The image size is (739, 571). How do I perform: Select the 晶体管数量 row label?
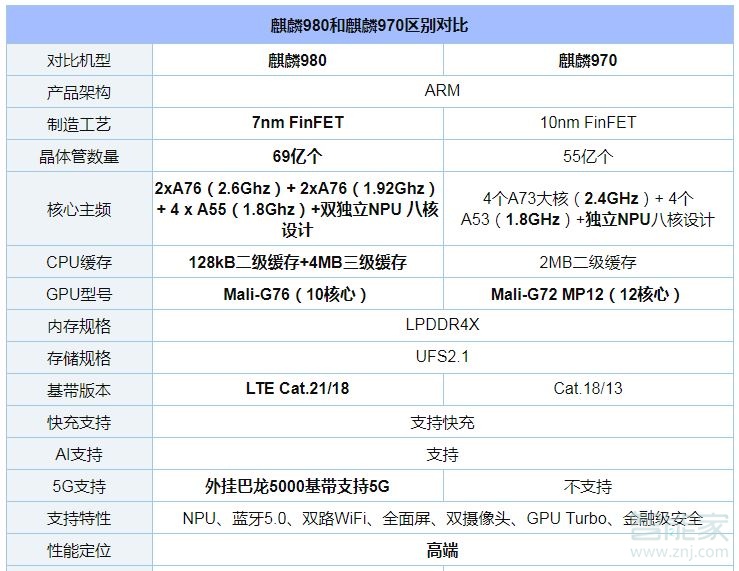pos(79,156)
